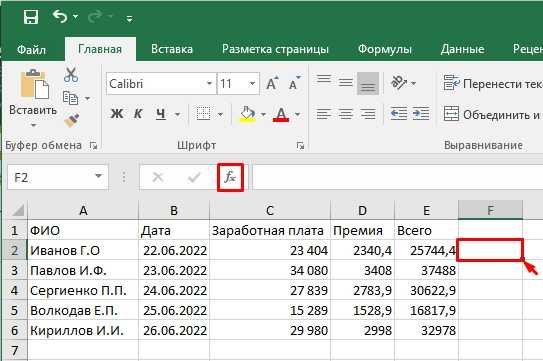
Task: Open the Вставка ribbon tab
Action: (172, 49)
